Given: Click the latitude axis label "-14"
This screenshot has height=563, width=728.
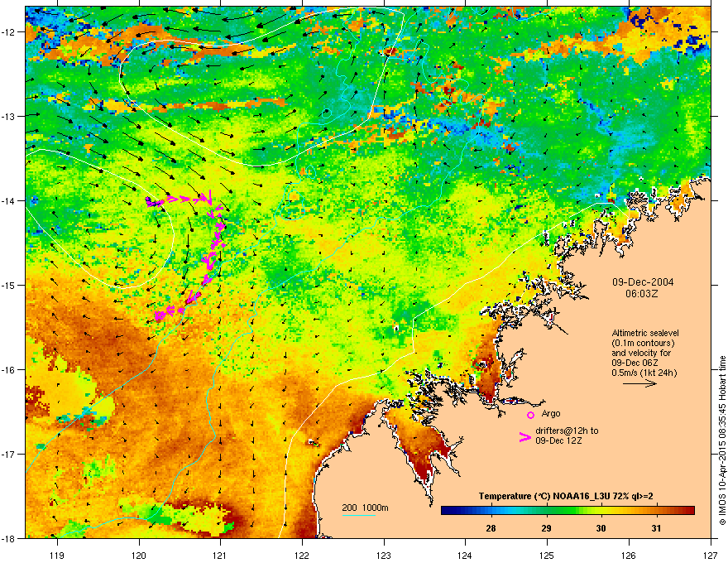Looking at the screenshot, I should (7, 200).
